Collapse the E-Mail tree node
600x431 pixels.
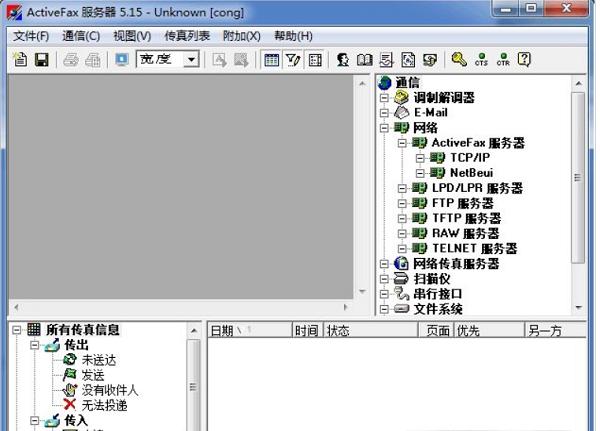click(x=384, y=113)
